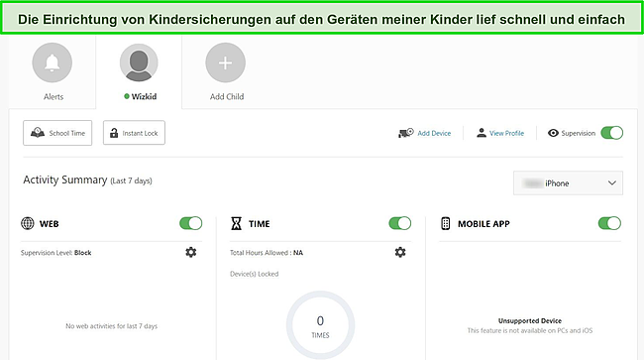644x360 pixels.
Task: Switch to the Alerts tab
Action: (x=53, y=72)
